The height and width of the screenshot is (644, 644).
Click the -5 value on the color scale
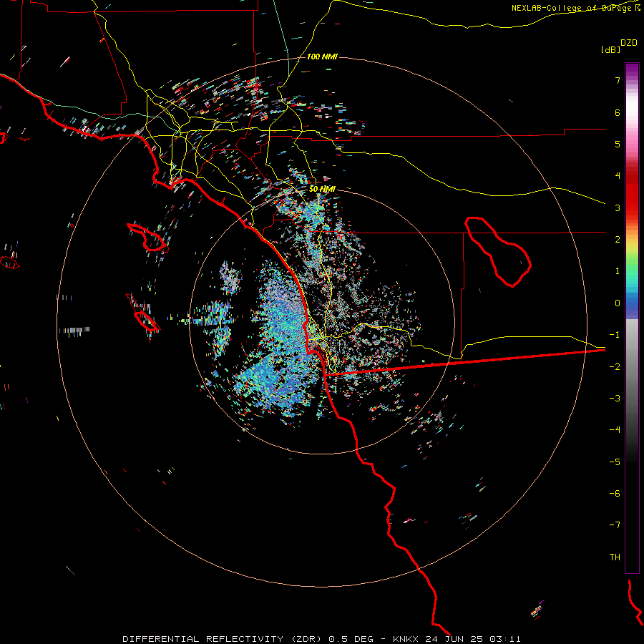pos(615,462)
